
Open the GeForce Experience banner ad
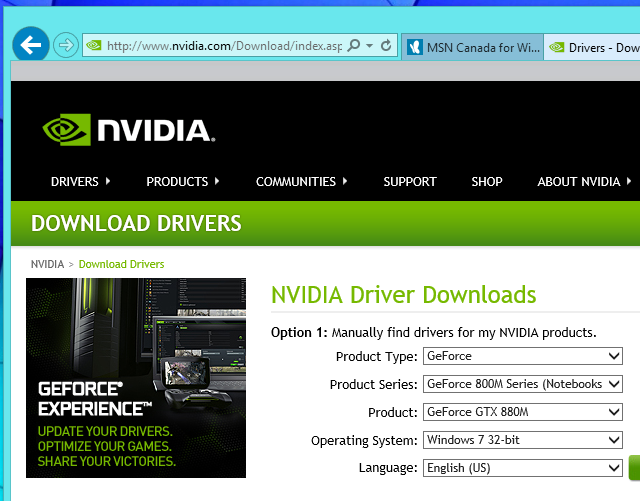[x=136, y=378]
